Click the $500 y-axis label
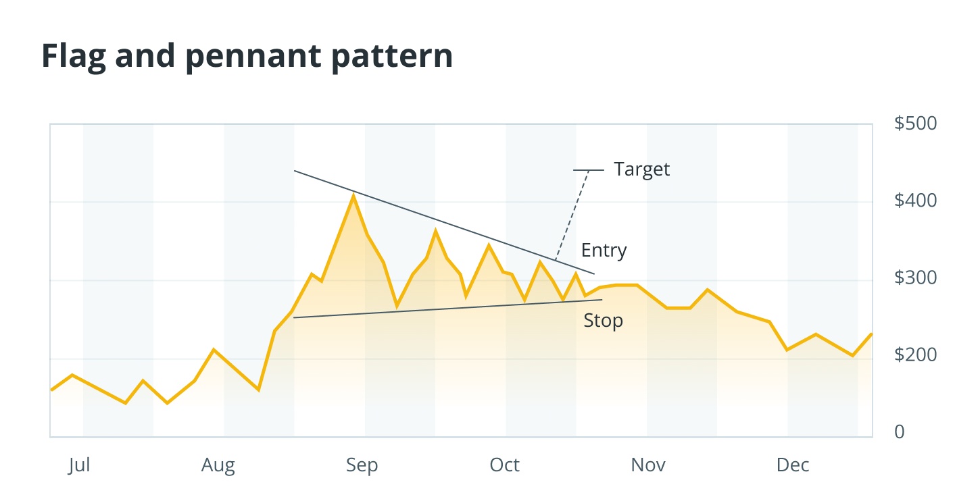 [x=915, y=124]
